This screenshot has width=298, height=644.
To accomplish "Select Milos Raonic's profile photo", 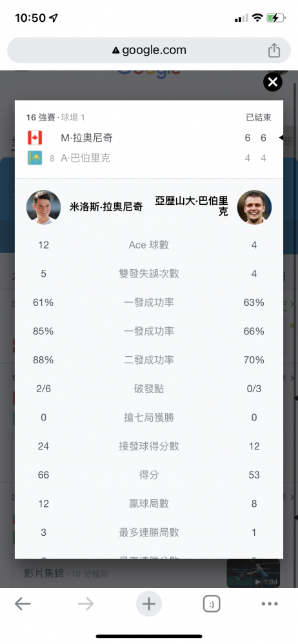I will [x=44, y=207].
